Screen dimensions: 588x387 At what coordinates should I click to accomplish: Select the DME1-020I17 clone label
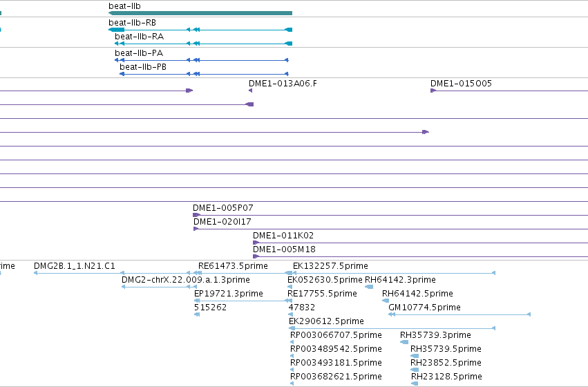coord(222,222)
